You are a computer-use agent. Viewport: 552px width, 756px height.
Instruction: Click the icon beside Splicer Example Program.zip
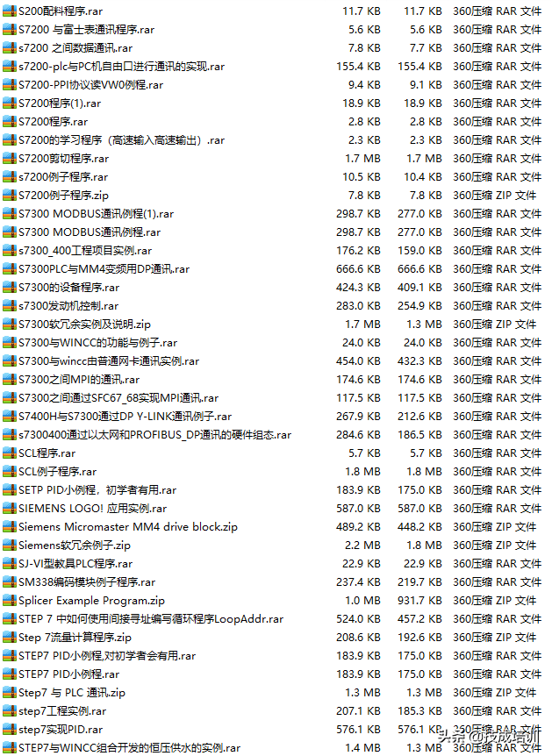[x=10, y=600]
